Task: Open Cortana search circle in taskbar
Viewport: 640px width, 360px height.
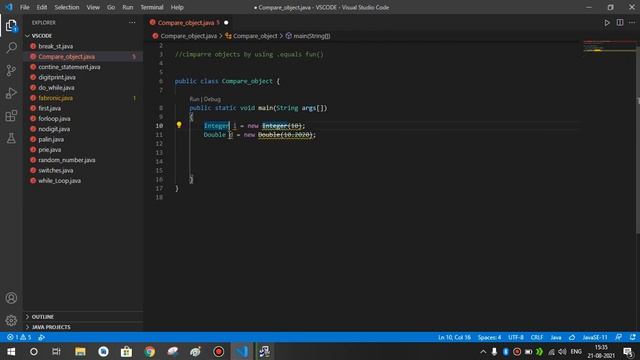Action: tap(34, 351)
